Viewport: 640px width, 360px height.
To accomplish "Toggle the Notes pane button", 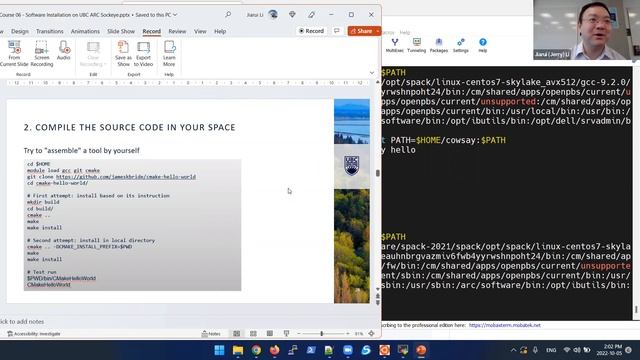I will tap(211, 333).
